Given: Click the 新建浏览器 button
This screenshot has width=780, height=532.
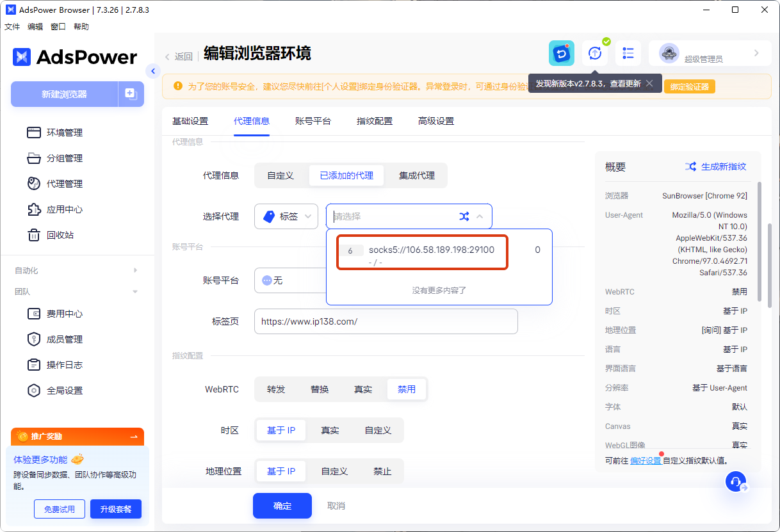Looking at the screenshot, I should [x=64, y=94].
